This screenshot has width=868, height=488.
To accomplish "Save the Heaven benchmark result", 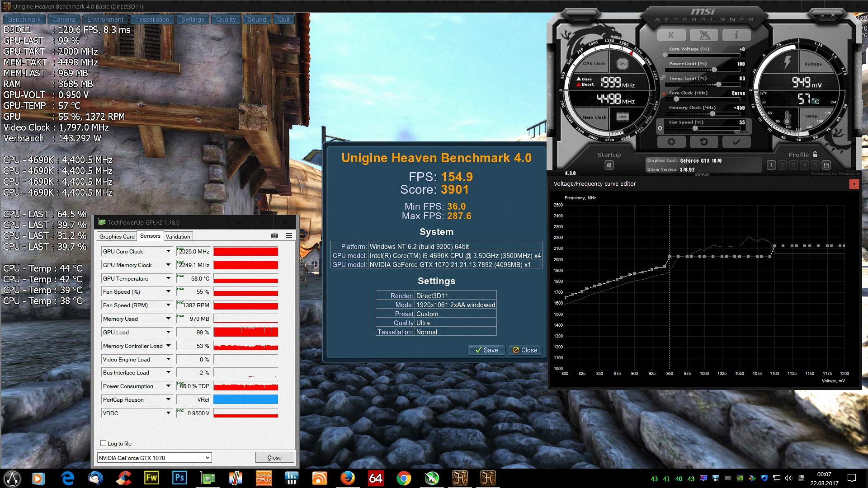I will (x=486, y=350).
